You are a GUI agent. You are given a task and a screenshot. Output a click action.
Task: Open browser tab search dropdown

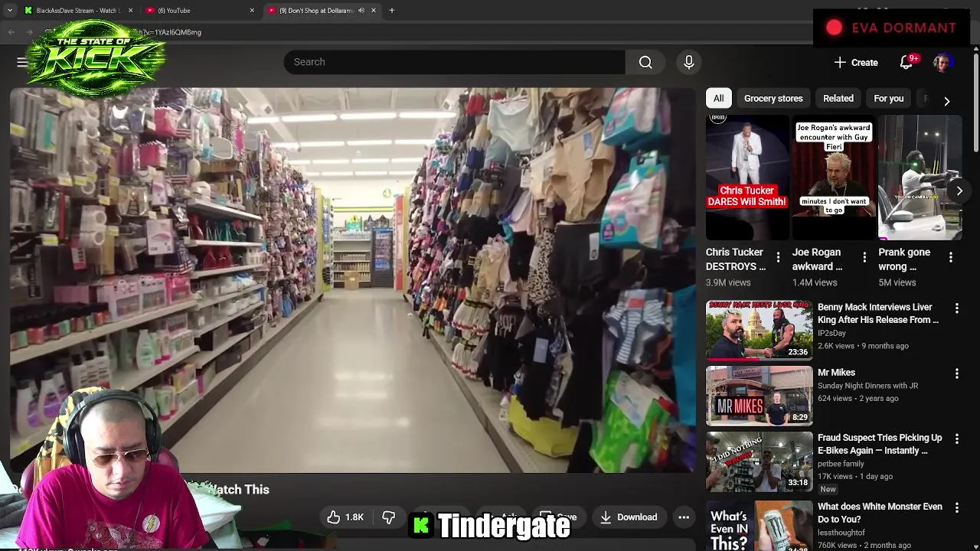[10, 11]
